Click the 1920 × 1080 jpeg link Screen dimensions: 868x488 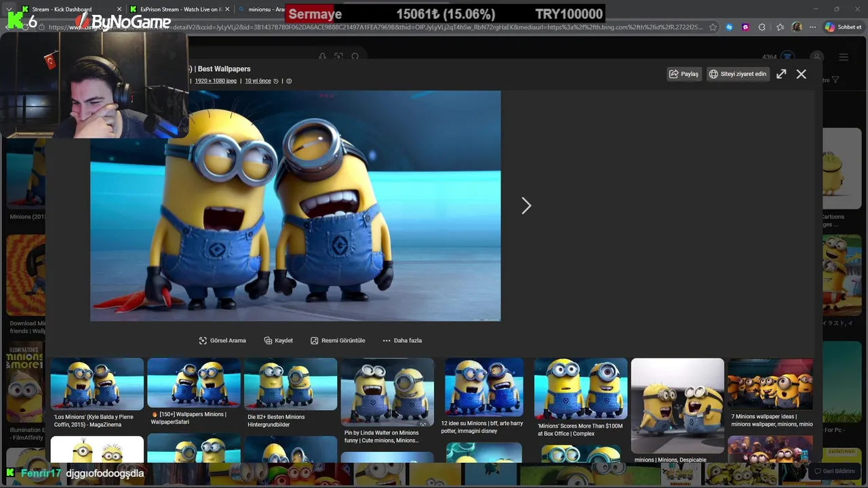click(216, 81)
